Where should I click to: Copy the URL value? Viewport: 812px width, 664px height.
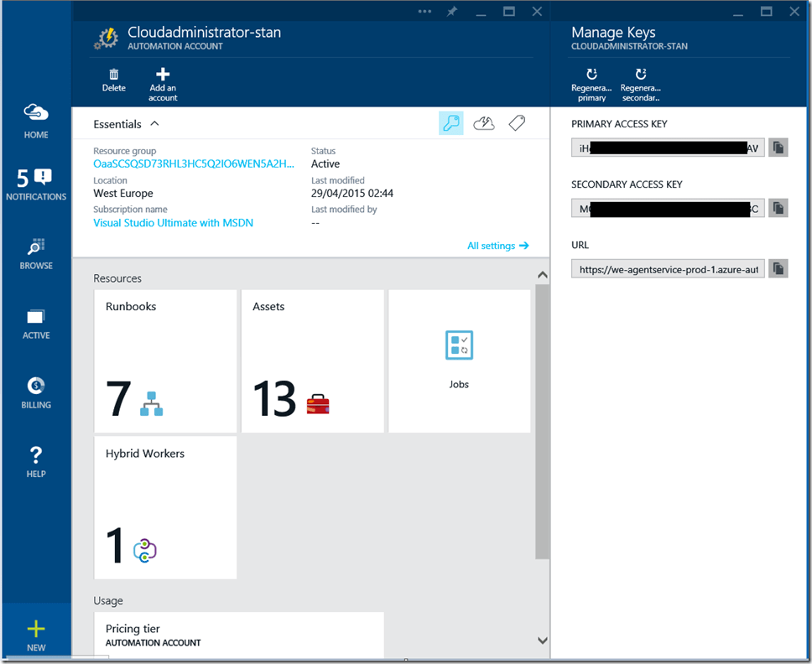click(x=778, y=269)
